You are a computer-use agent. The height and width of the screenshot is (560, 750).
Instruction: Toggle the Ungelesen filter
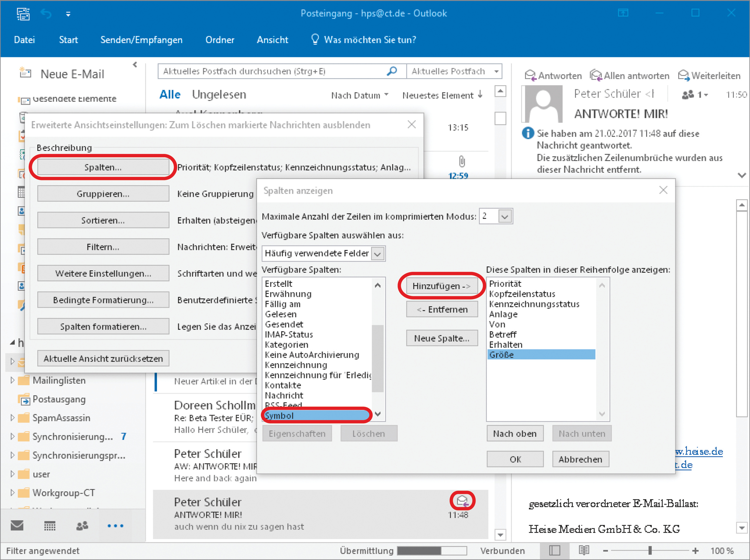tap(219, 95)
